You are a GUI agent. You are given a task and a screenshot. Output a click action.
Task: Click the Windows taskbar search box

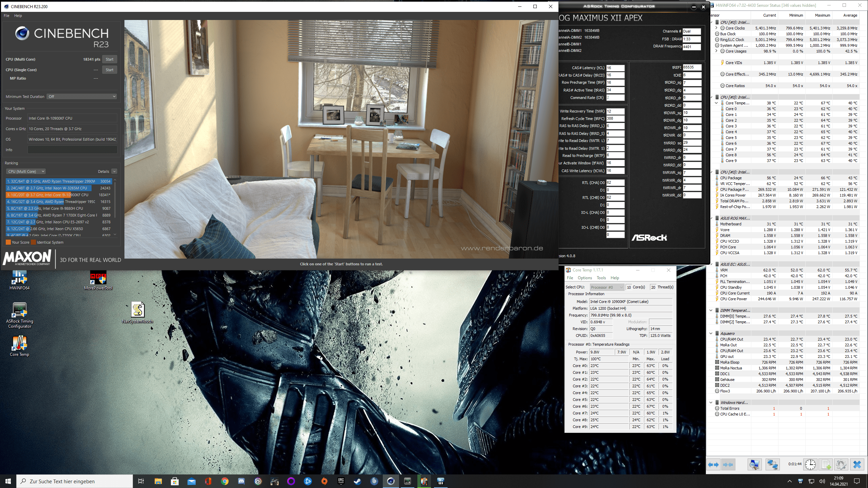(75, 481)
